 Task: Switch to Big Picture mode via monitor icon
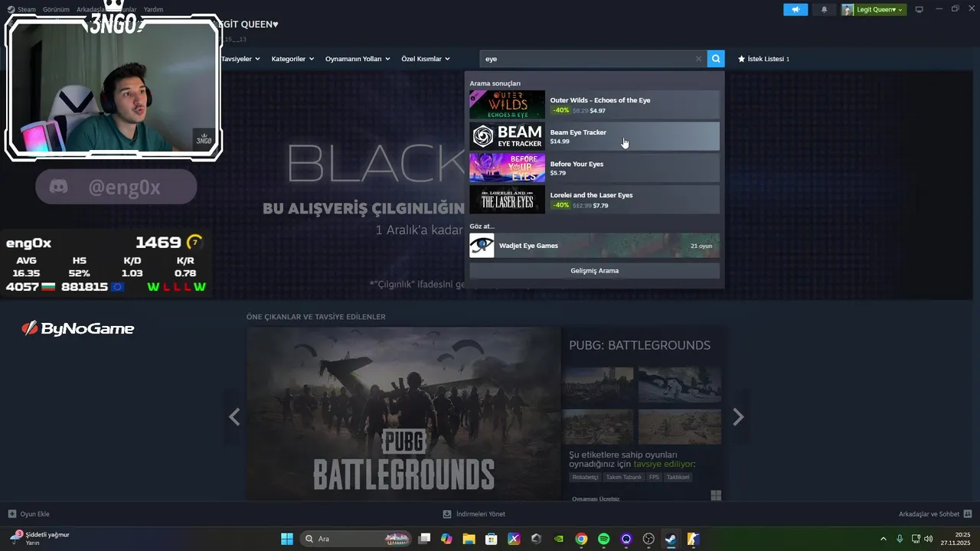(920, 9)
